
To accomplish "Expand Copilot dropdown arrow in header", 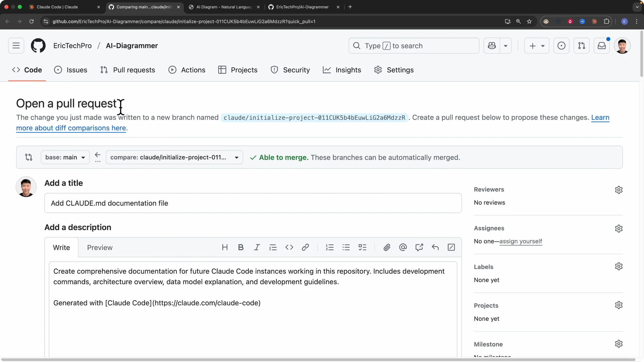I will point(505,46).
